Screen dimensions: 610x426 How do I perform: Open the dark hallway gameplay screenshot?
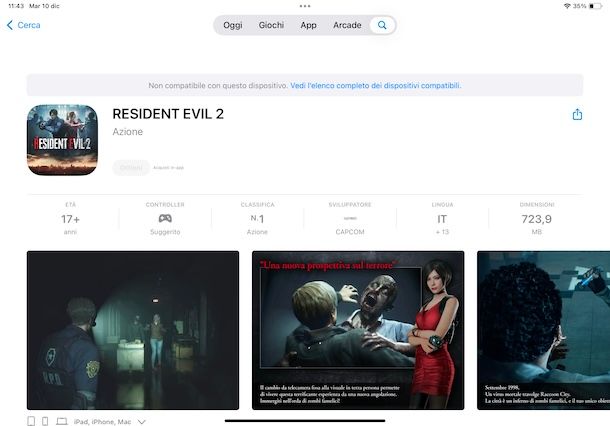(x=133, y=330)
